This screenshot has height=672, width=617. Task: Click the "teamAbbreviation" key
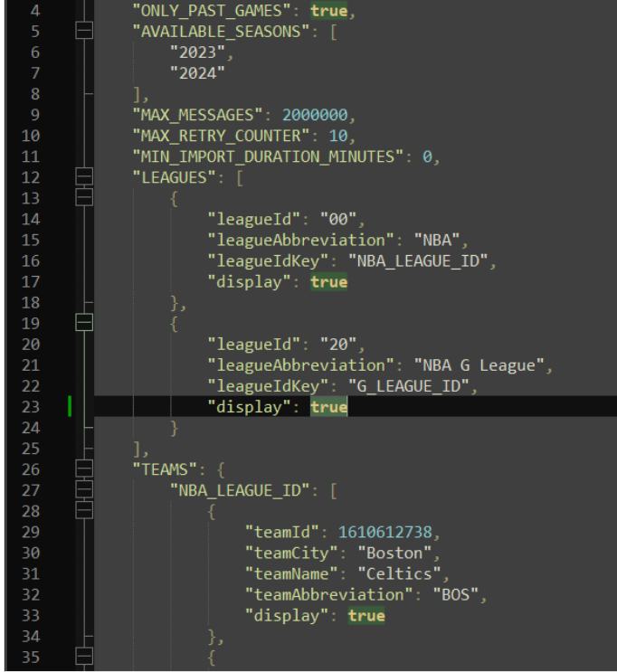click(329, 594)
